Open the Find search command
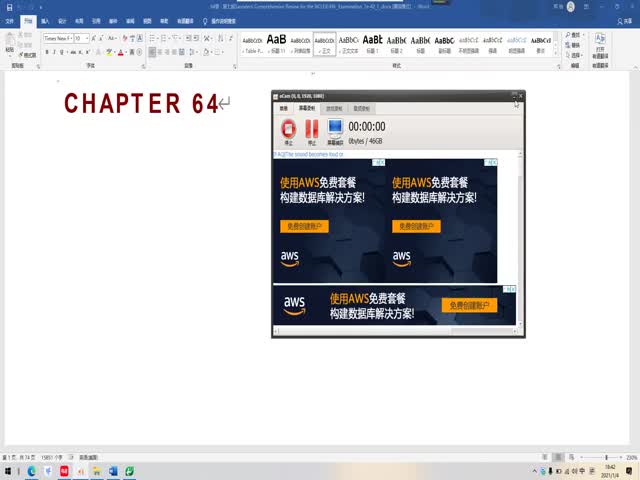Screen dimensions: 640x480 pyautogui.click(x=573, y=36)
